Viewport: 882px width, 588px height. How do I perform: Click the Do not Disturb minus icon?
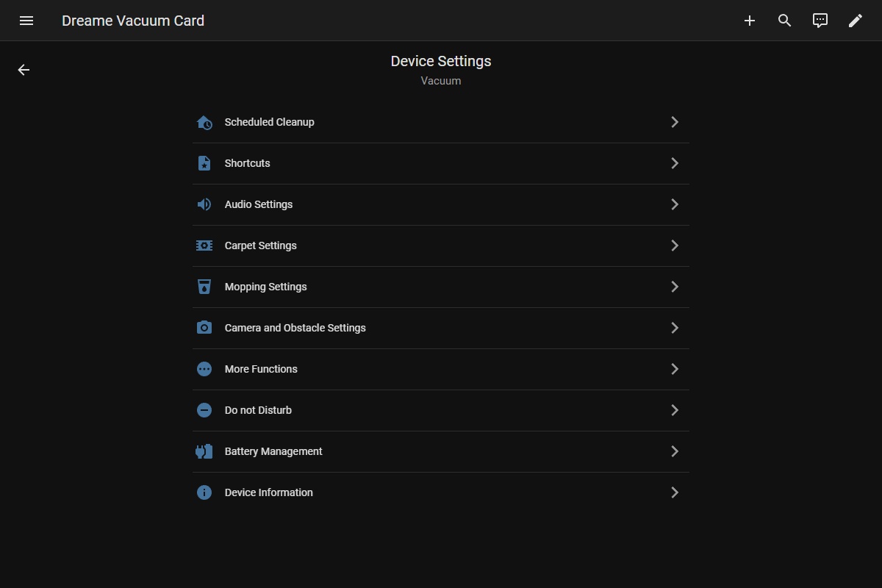pos(204,410)
